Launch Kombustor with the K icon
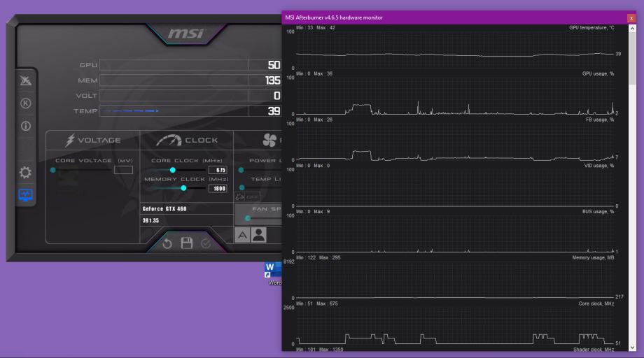Viewport: 644px width, 358px height. [x=25, y=103]
